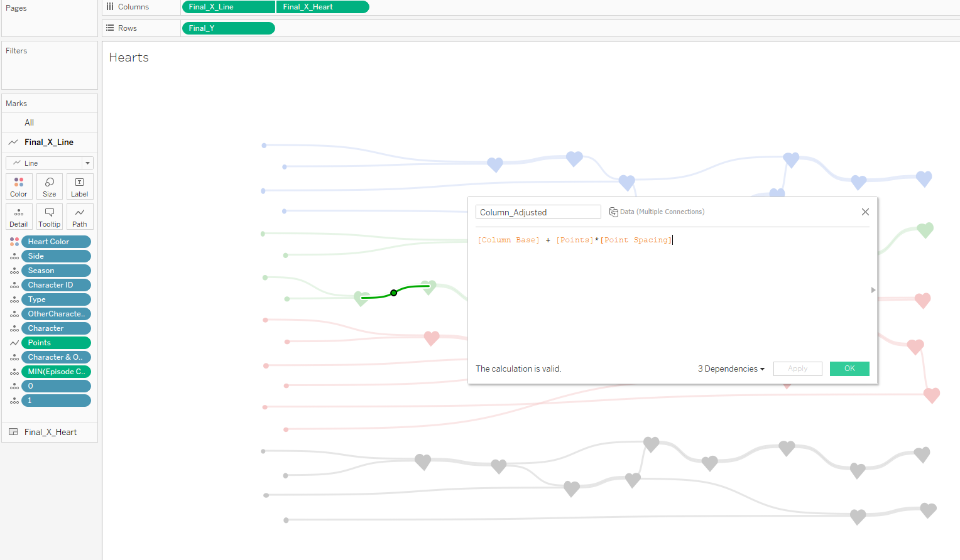
Task: Switch to the Final_X_Heart marks card
Action: [x=50, y=432]
